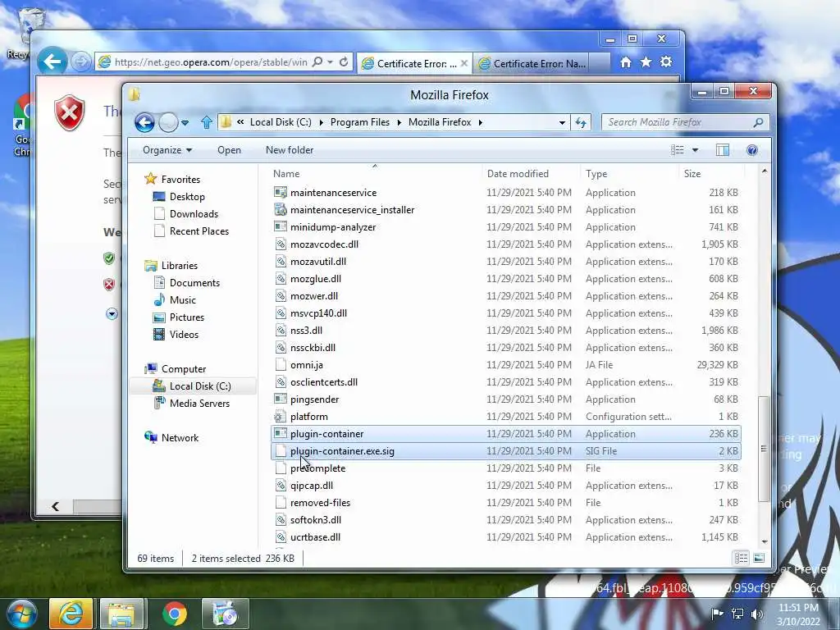840x630 pixels.
Task: Close the first Certificate Error tab
Action: click(464, 63)
